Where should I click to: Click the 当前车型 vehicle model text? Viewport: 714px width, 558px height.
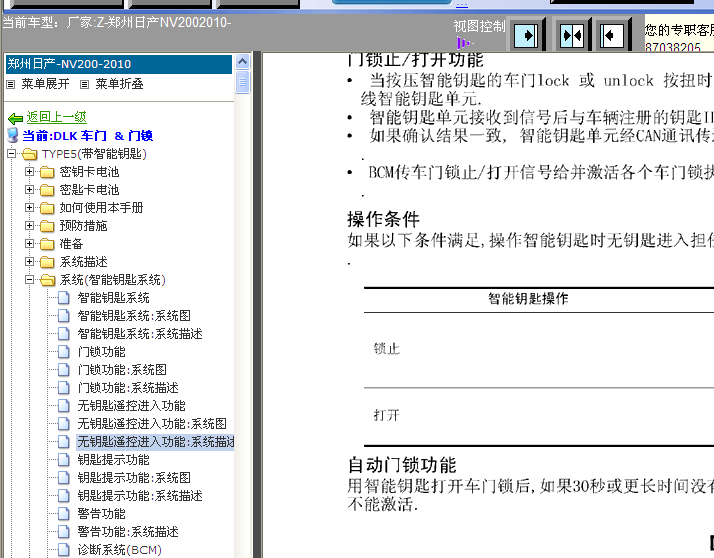point(117,22)
